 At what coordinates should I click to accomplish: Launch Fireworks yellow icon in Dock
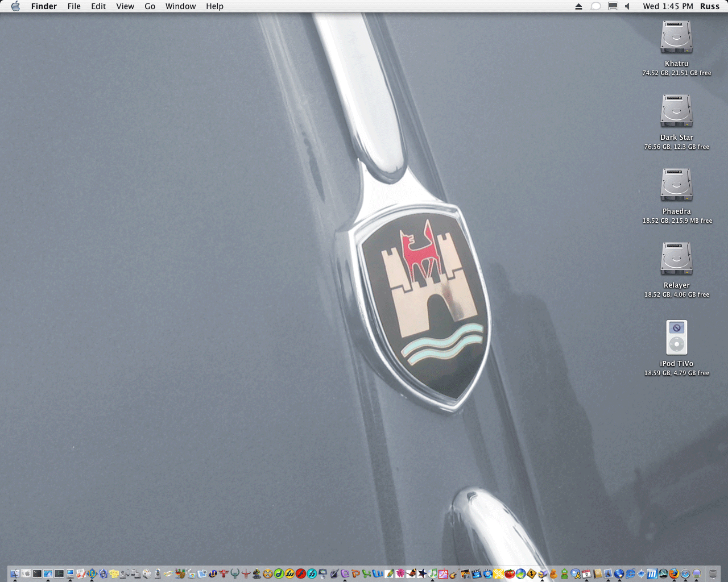coord(289,573)
